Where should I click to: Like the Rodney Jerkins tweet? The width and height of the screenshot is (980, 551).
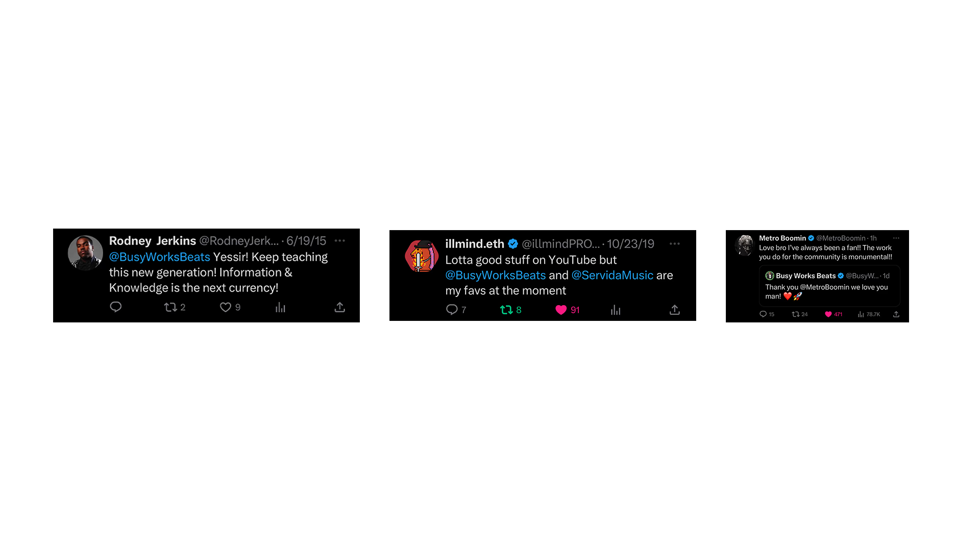point(230,307)
